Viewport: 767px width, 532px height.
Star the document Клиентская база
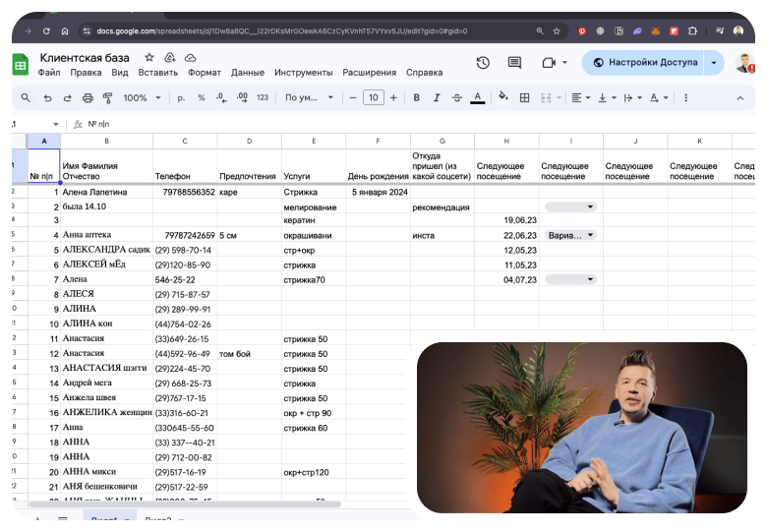pyautogui.click(x=149, y=58)
